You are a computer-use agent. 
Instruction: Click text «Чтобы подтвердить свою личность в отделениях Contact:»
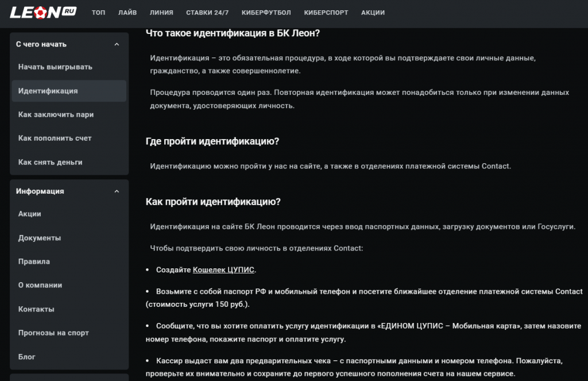click(x=257, y=248)
